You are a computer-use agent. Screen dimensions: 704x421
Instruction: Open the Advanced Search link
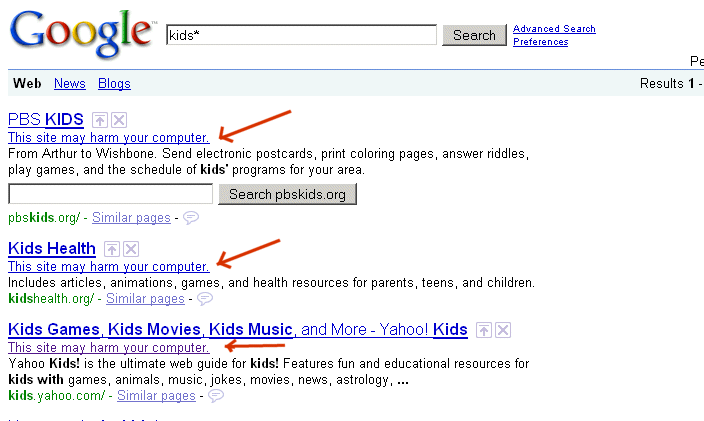(554, 29)
